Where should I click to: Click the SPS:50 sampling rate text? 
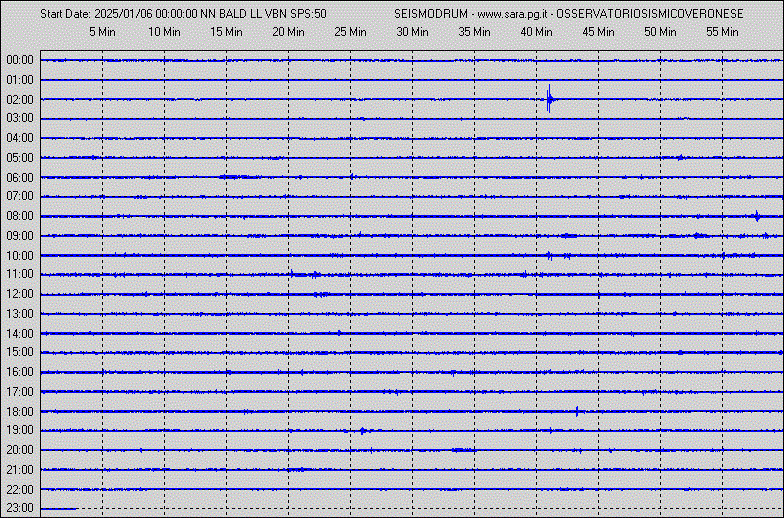pos(308,14)
